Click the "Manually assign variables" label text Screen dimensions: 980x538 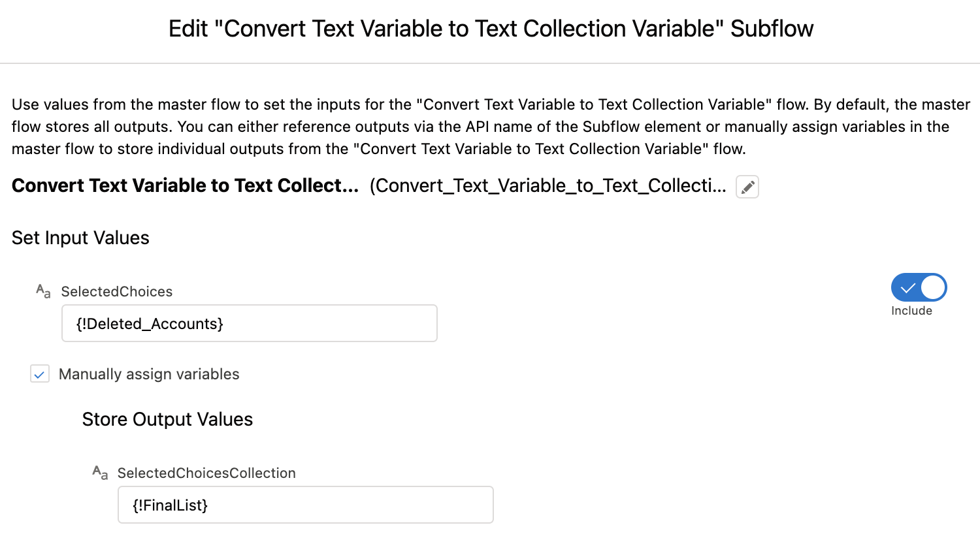(149, 374)
